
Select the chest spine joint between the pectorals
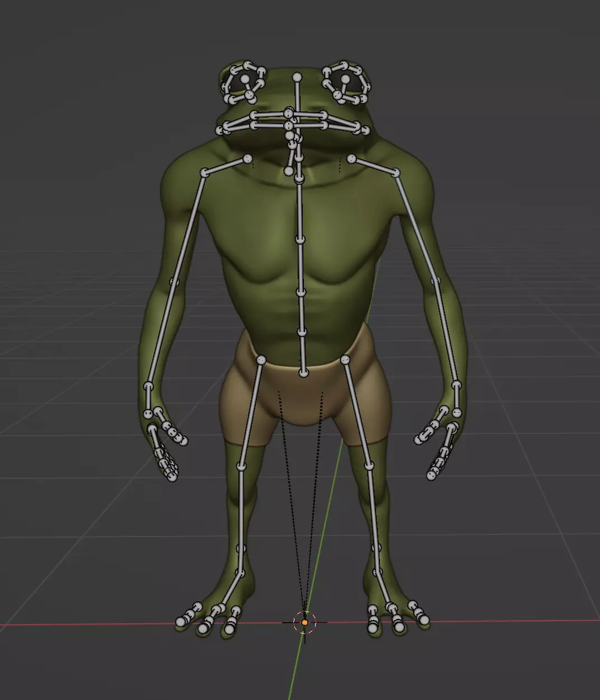pyautogui.click(x=301, y=239)
